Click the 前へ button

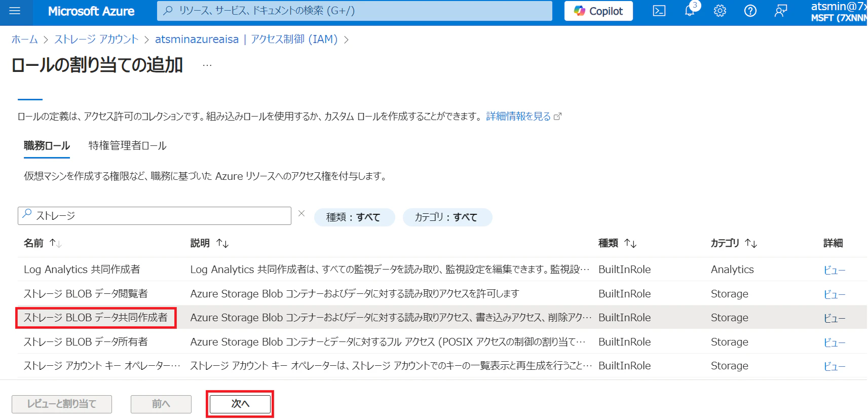(161, 404)
